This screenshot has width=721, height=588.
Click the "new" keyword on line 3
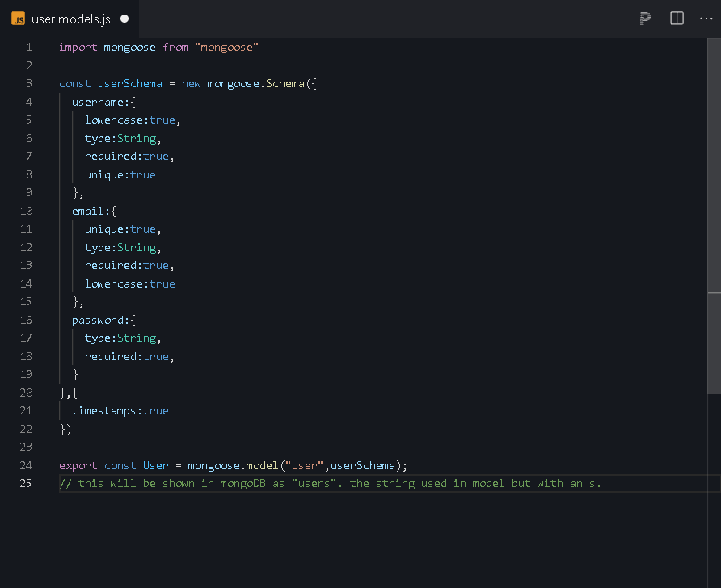pos(192,84)
